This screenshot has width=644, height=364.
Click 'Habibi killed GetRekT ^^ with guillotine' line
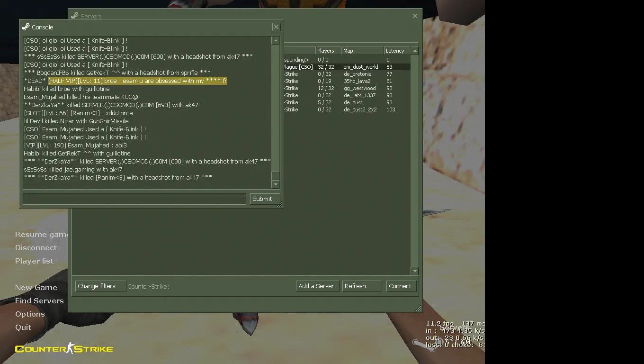pos(77,154)
